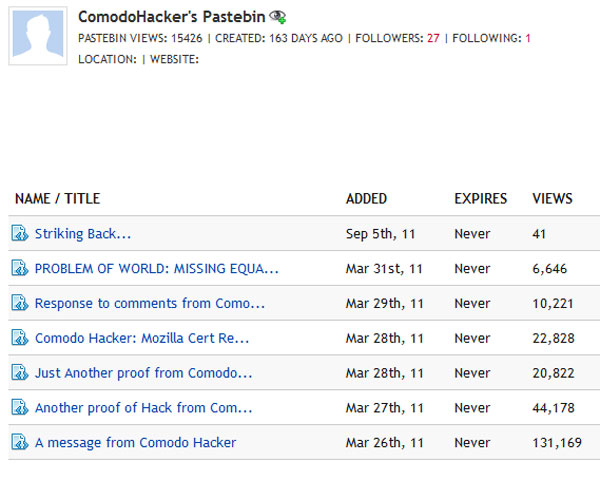Click the paste icon beside Just Another proof
This screenshot has height=481, width=600.
tap(20, 372)
